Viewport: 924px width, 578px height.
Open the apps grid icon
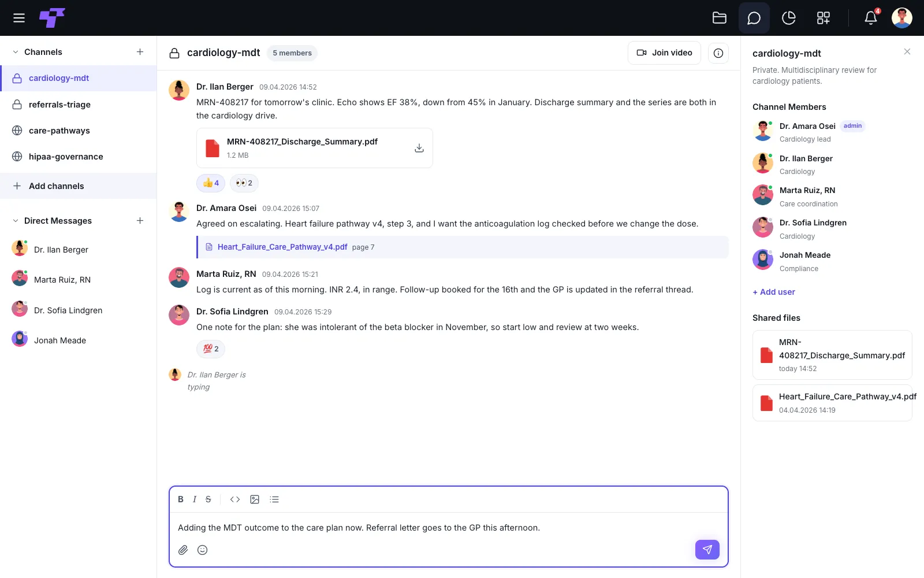point(824,18)
